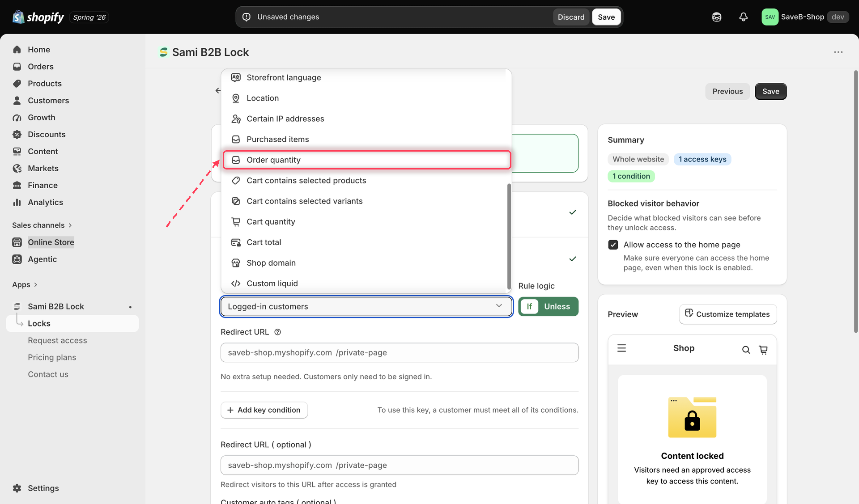859x504 pixels.
Task: Open the Logged-in customers condition dropdown
Action: coord(366,307)
